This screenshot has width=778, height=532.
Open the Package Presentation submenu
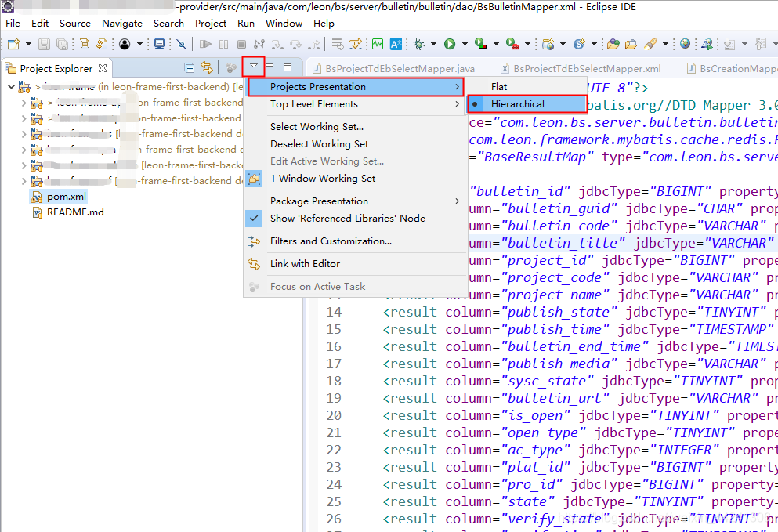[x=356, y=201]
